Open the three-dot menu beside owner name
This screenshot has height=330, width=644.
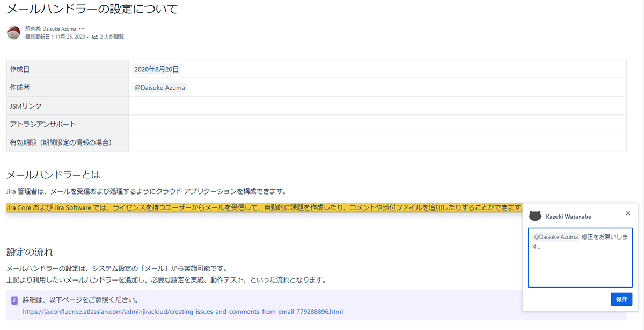pos(82,28)
